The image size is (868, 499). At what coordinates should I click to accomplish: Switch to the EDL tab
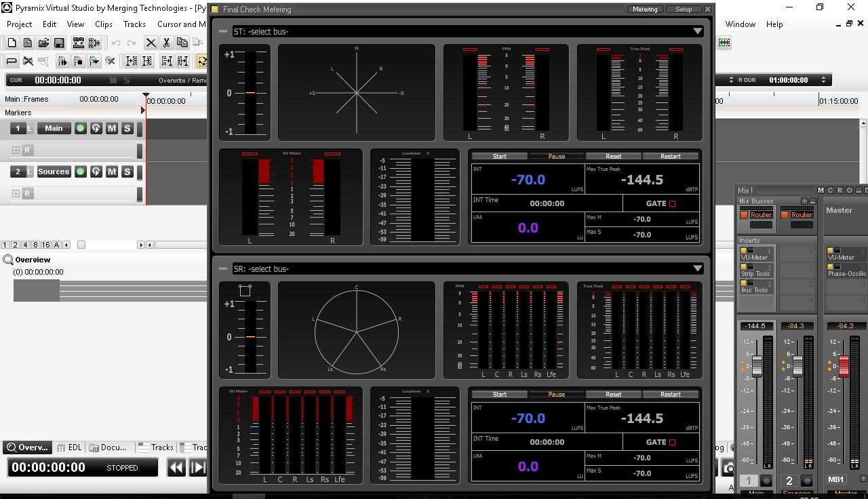68,447
